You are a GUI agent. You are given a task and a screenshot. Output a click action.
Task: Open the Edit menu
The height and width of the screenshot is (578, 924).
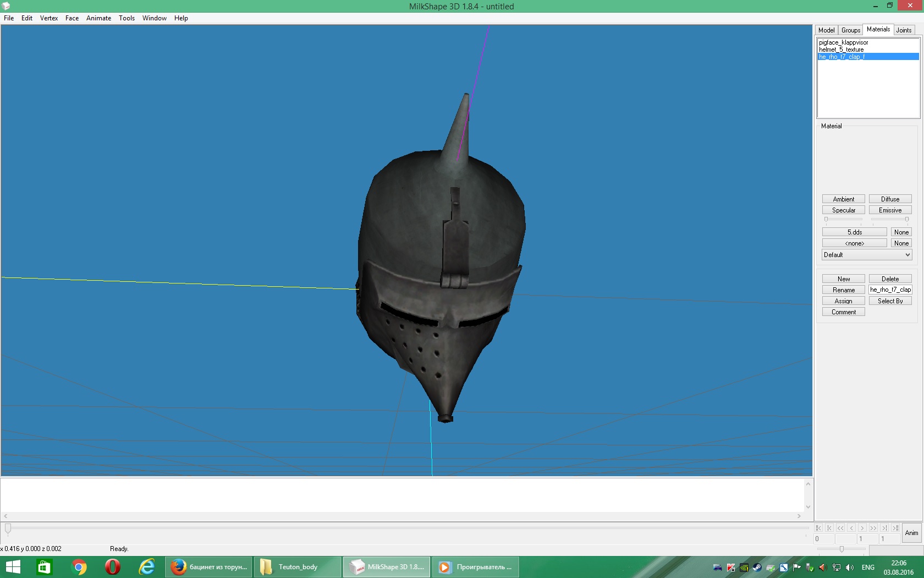(27, 18)
